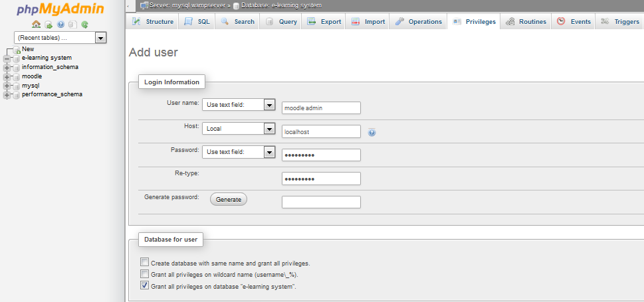Click the database icon in breadcrumb
The image size is (644, 302).
point(236,6)
